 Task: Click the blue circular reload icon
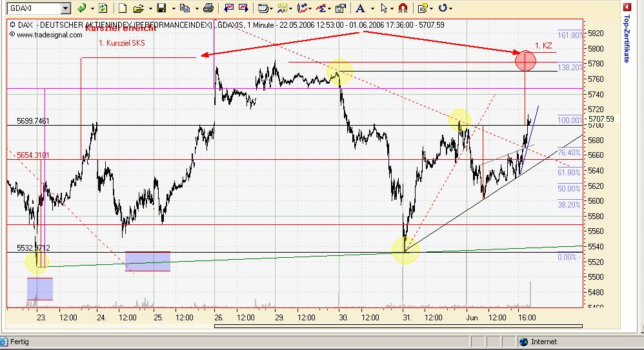[442, 8]
